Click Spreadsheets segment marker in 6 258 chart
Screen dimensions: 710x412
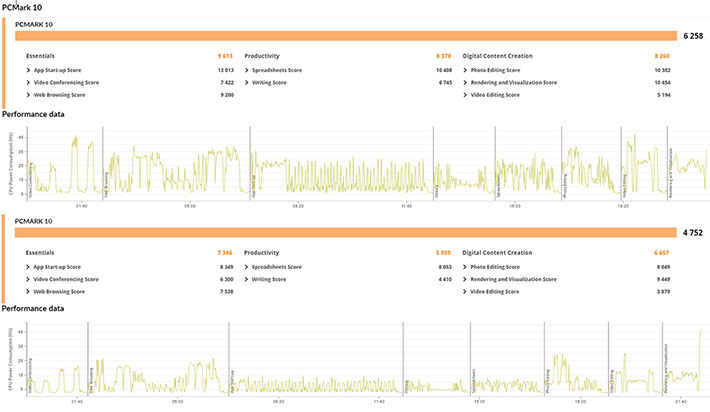click(498, 185)
